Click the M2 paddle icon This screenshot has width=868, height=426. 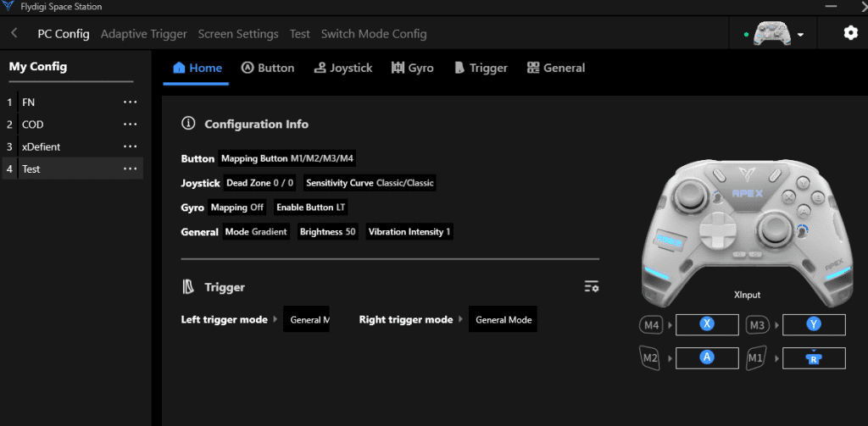point(651,358)
